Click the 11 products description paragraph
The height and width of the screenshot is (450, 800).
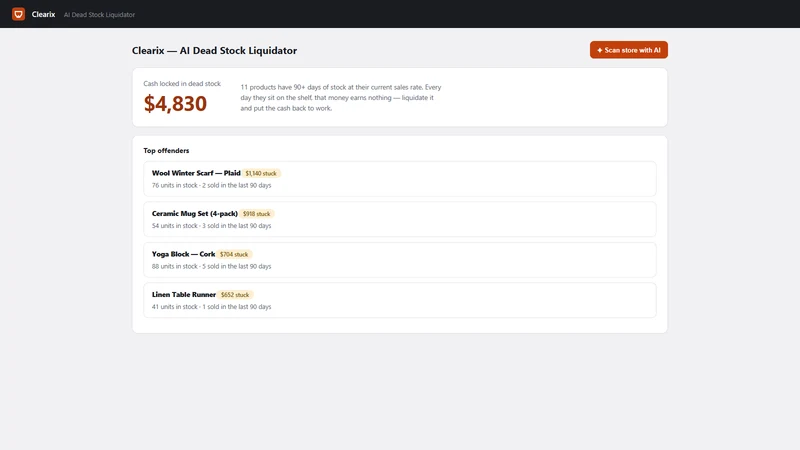(x=341, y=97)
